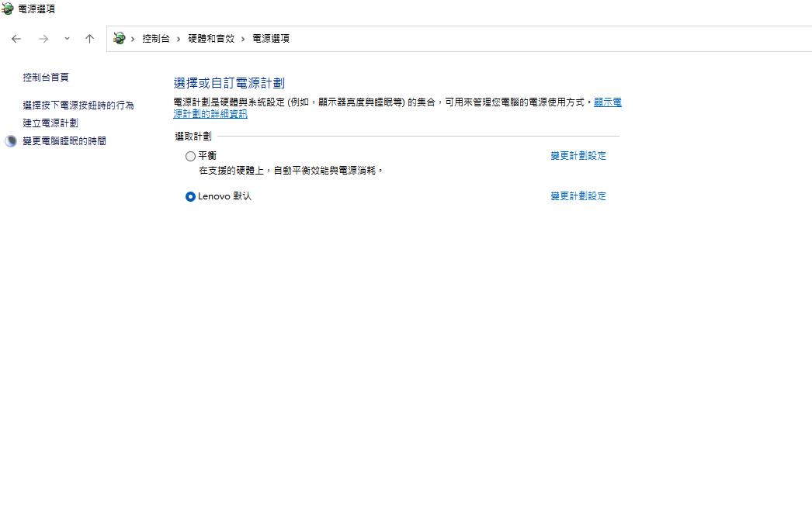This screenshot has height=526, width=812.
Task: Click the refresh icon at address bar end
Action: pos(803,38)
